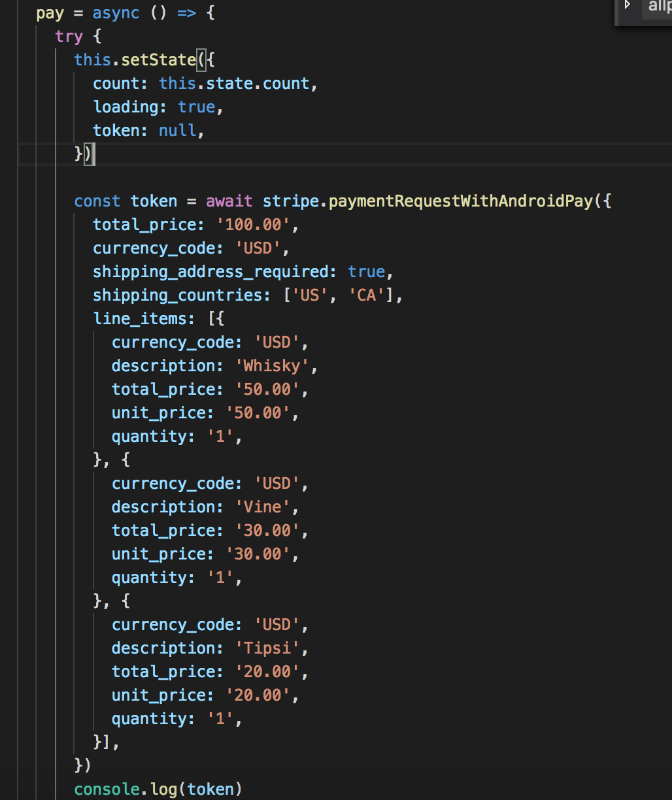Click the await keyword before stripe
Image resolution: width=672 pixels, height=800 pixels.
[x=228, y=201]
